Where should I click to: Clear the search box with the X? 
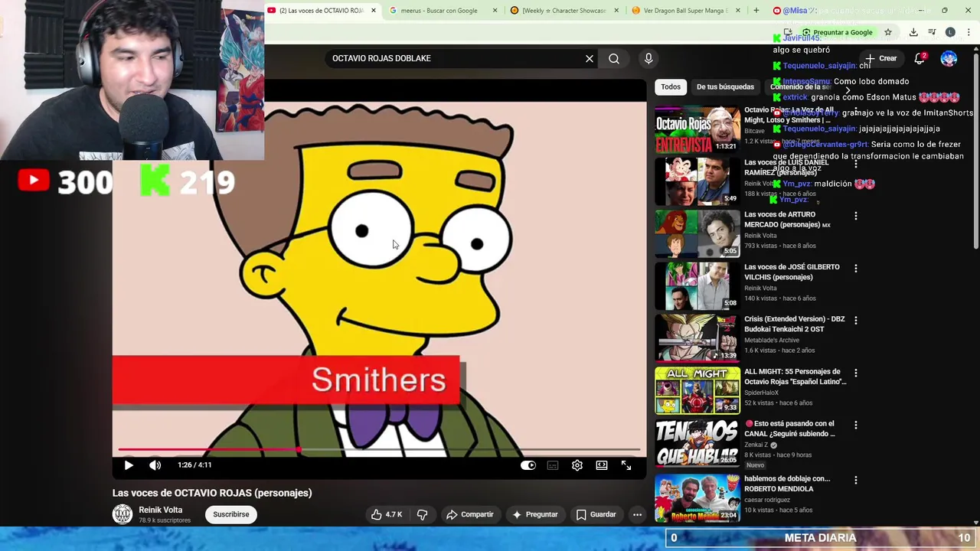(x=590, y=58)
